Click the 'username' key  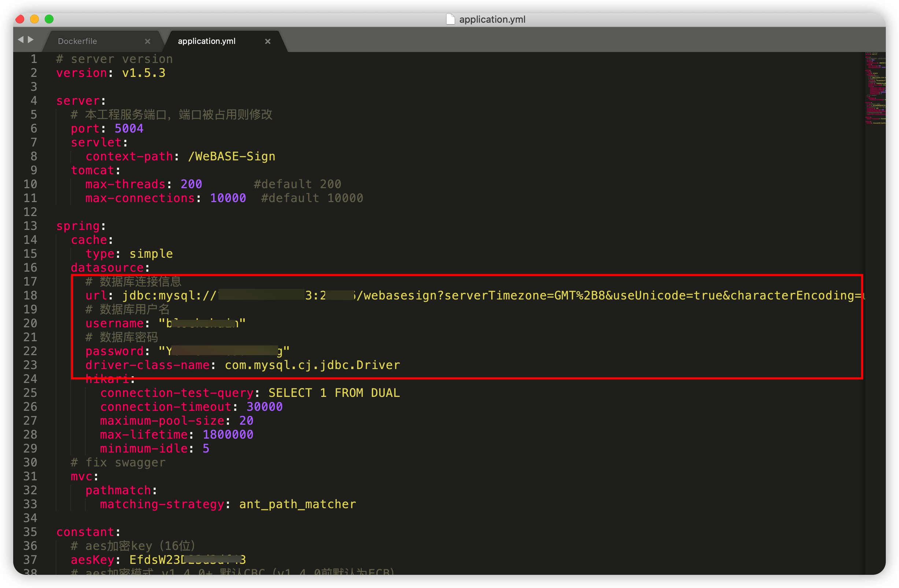(x=114, y=323)
